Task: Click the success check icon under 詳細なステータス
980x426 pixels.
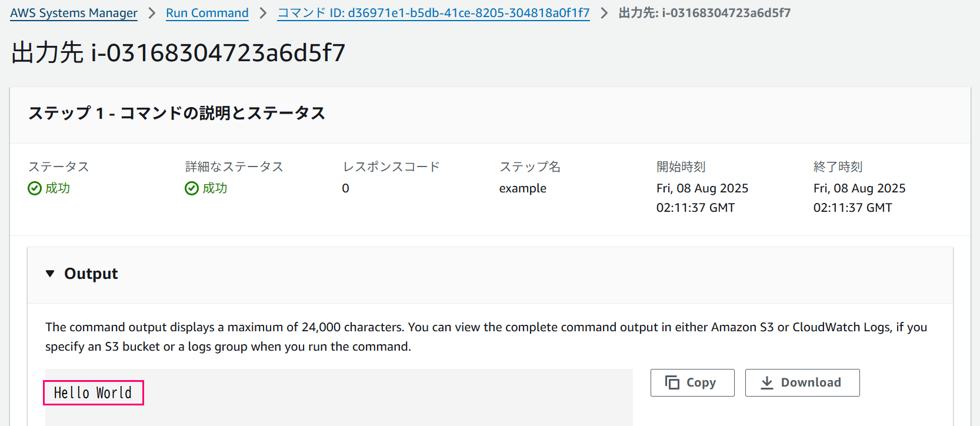Action: (192, 188)
